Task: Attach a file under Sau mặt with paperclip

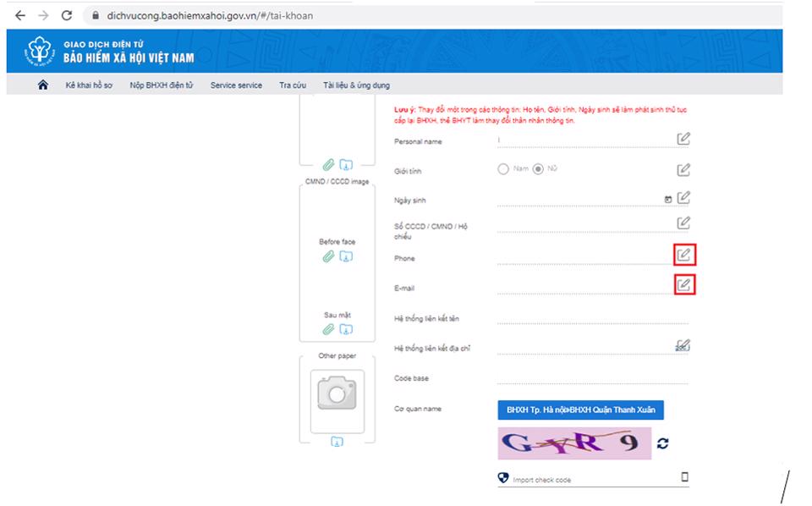Action: [328, 329]
